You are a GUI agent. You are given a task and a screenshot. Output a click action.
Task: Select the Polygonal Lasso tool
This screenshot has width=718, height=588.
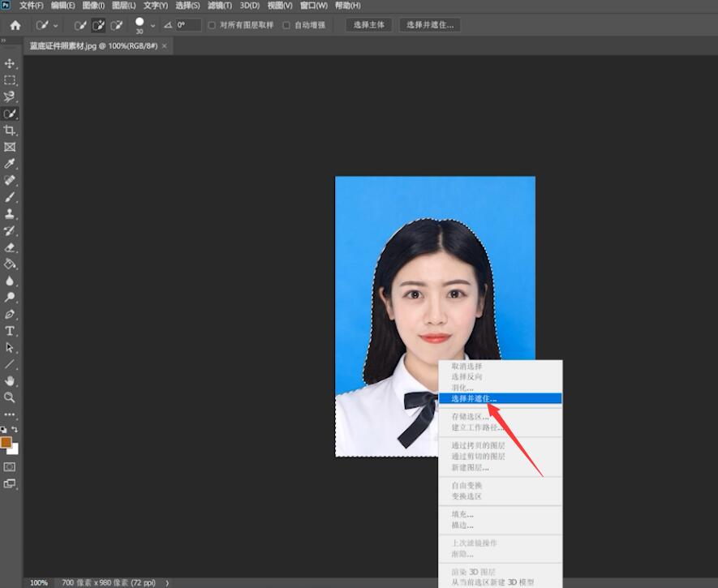coord(10,97)
